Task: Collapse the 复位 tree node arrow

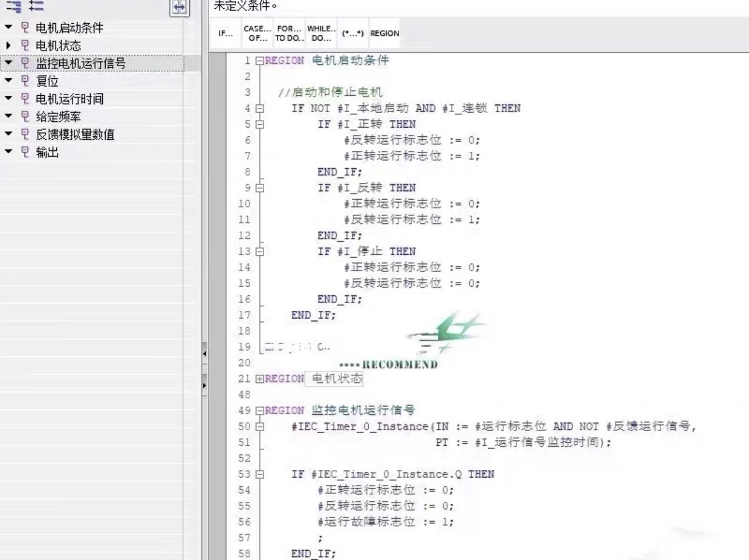Action: 8,81
